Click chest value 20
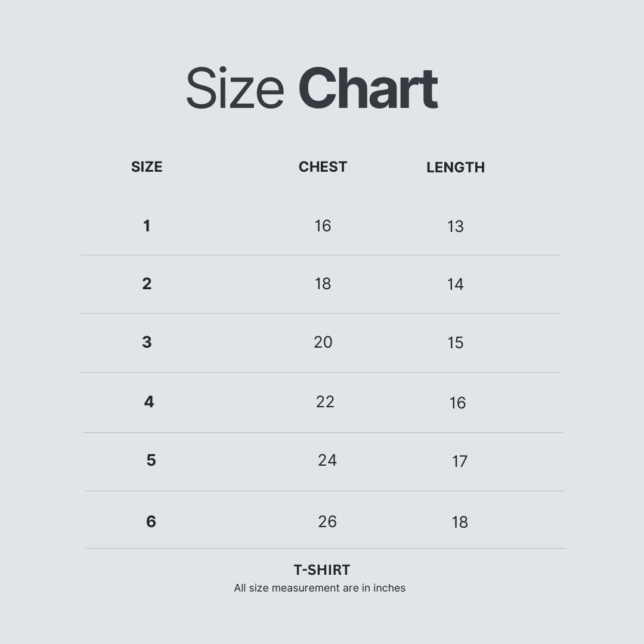Screen dimensions: 644x644 pyautogui.click(x=323, y=342)
